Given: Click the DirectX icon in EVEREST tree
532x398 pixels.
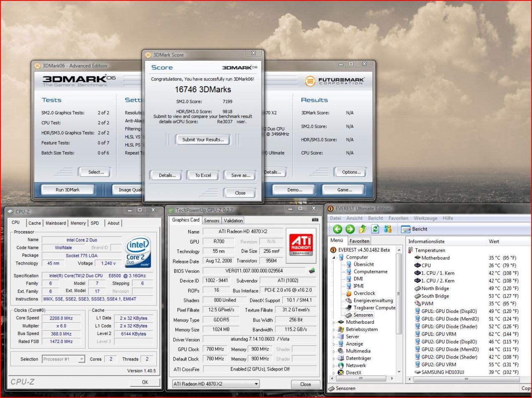Looking at the screenshot, I should point(341,373).
